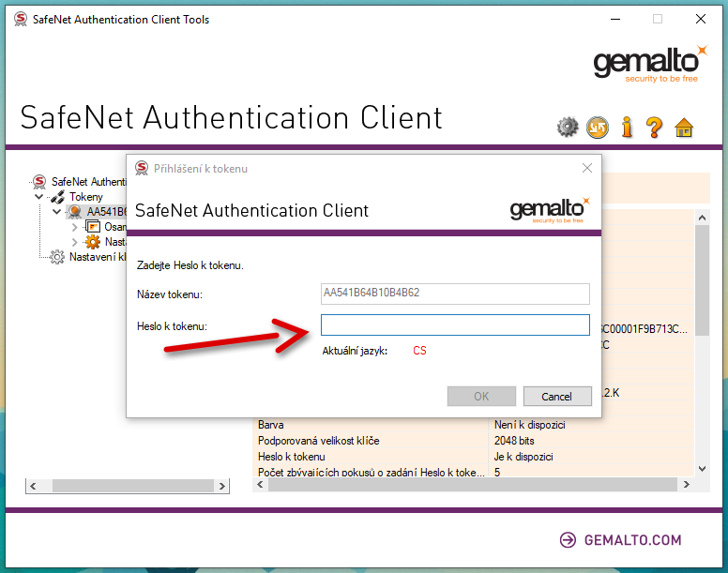This screenshot has height=573, width=728.
Task: Select Podporovaná velikost klíče row
Action: tap(473, 441)
